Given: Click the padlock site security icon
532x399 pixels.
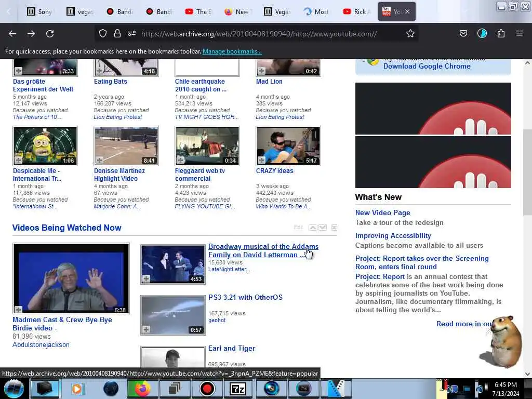Looking at the screenshot, I should (x=117, y=33).
